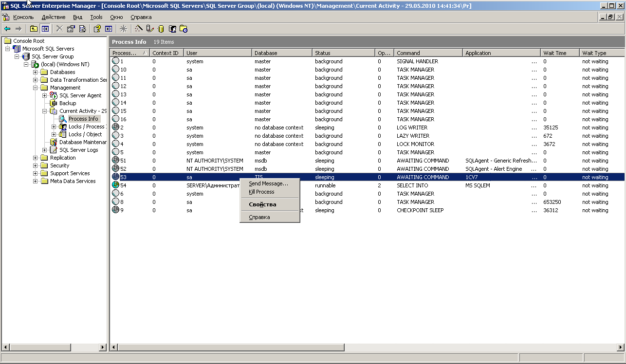Click the Up One Level folder icon
Viewport: 626px width, 364px height.
point(34,29)
